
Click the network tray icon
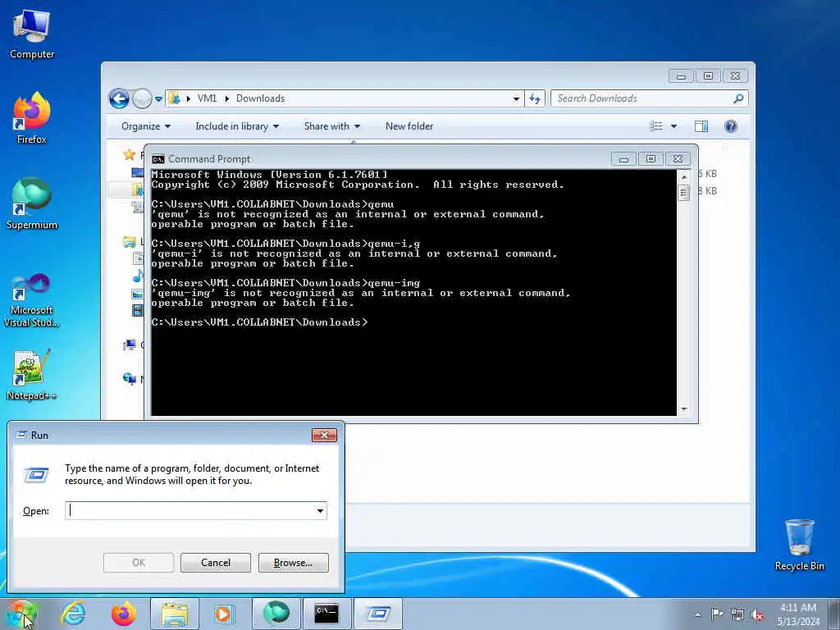737,614
